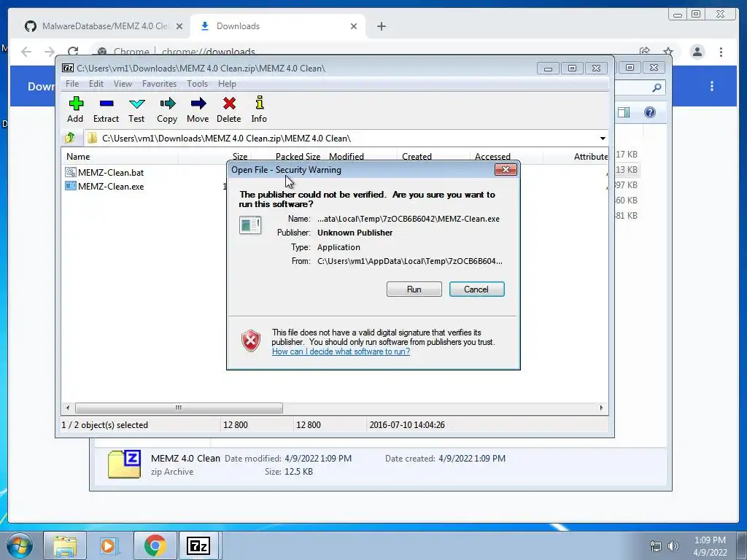Click the right scroll arrow in 7-Zip

click(x=601, y=408)
